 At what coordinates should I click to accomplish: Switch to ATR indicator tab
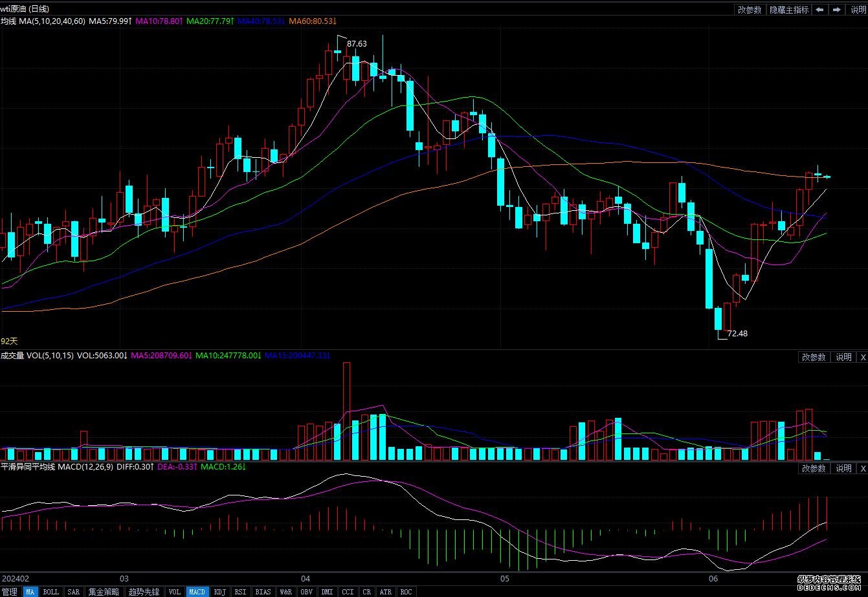386,592
